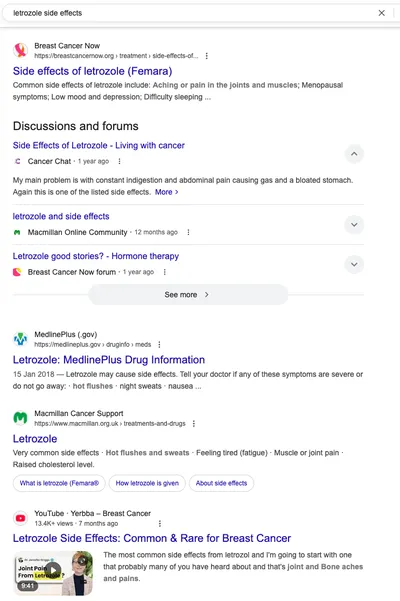400x601 pixels.
Task: Collapse the Side Effects of Letrozole discussion
Action: click(x=354, y=154)
